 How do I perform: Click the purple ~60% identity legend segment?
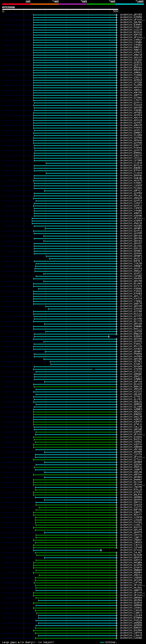73,4
